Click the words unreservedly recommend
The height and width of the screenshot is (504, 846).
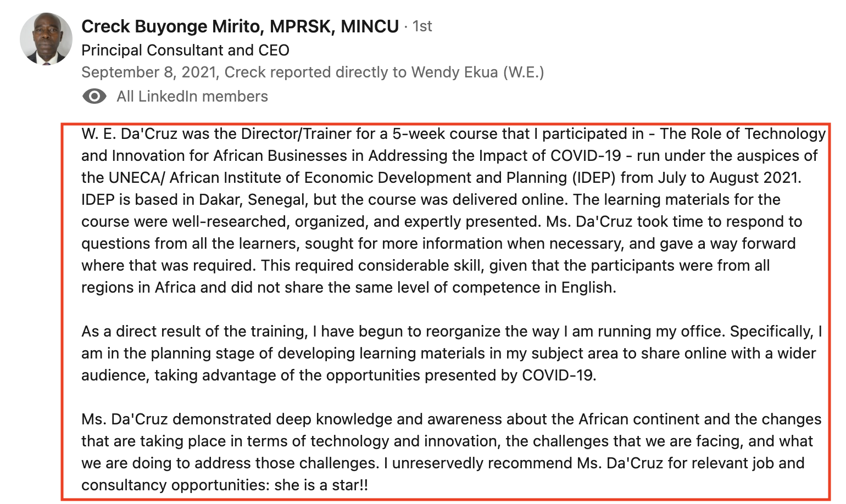(x=482, y=463)
